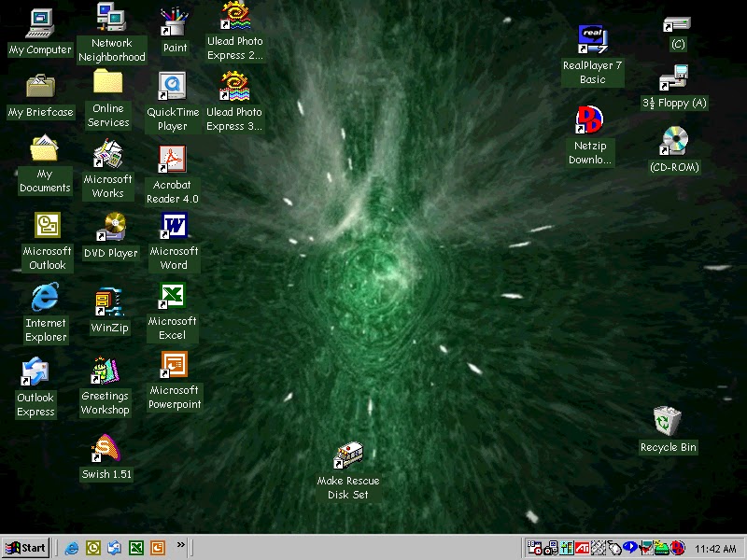Click the Microsoft Powerpoint desktop shortcut
The height and width of the screenshot is (560, 747).
click(x=175, y=381)
